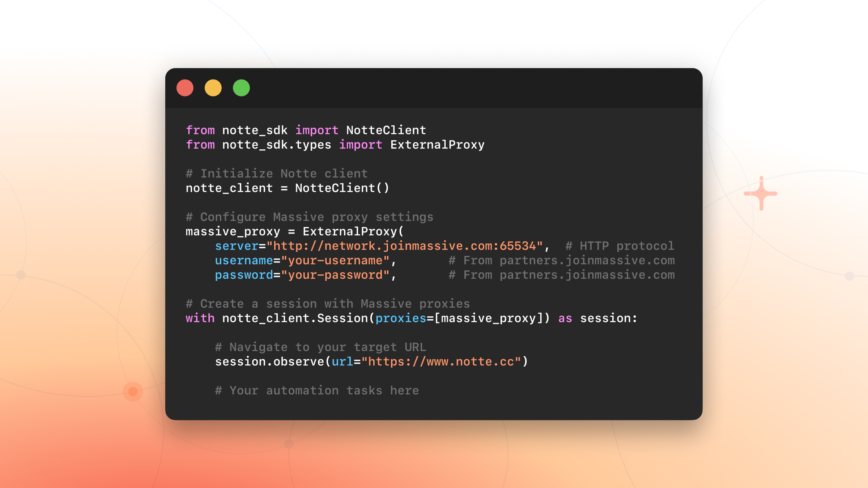Click the green traffic light circle
Screen dimensions: 868x488
coord(241,87)
